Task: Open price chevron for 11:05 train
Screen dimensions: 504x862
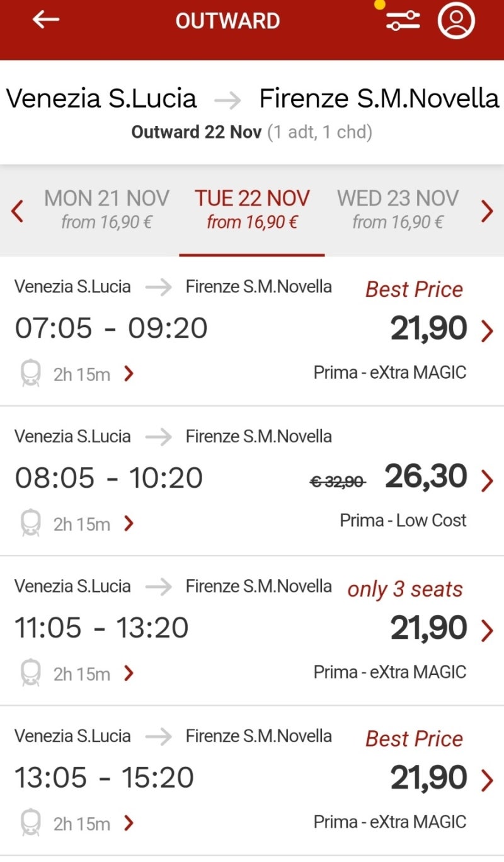Action: (x=486, y=629)
